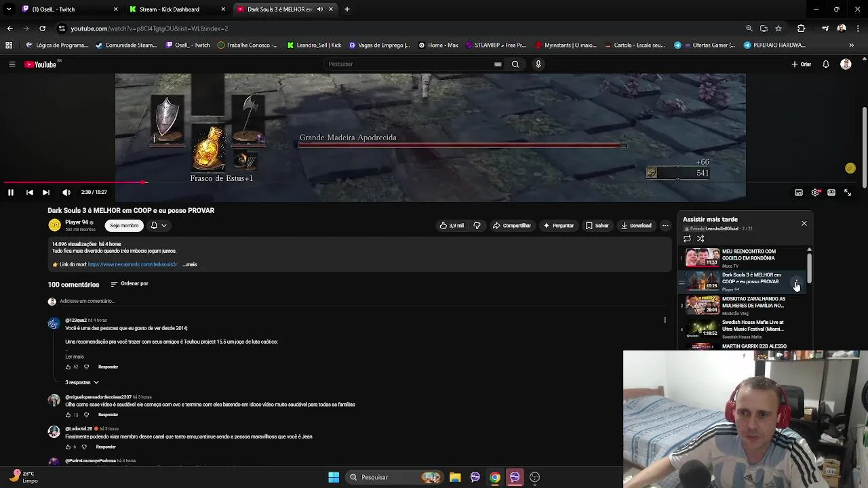Dislike the @Ludociel.20 comment
The image size is (868, 488).
(84, 447)
